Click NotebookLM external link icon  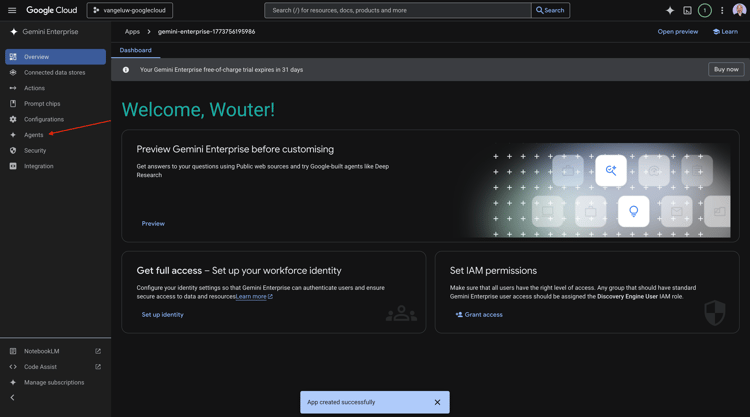(x=98, y=351)
